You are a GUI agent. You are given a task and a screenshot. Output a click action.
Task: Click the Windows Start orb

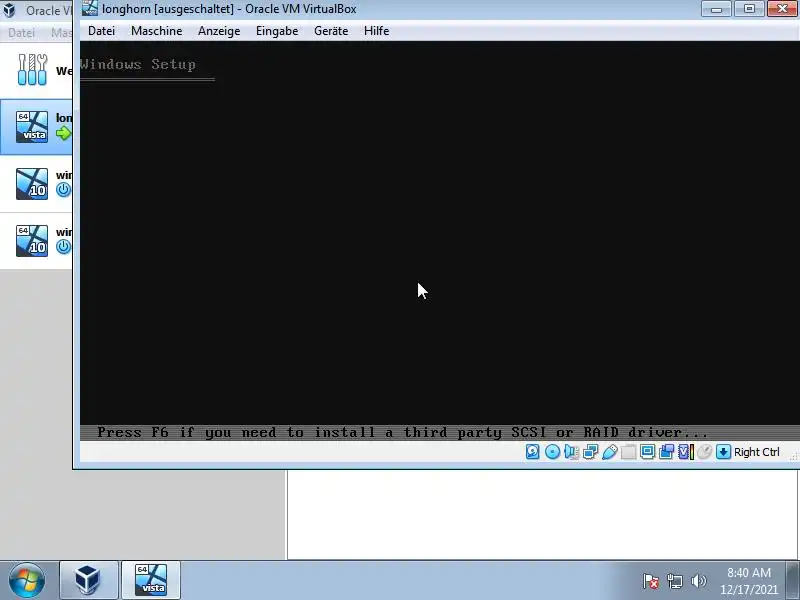click(x=27, y=581)
